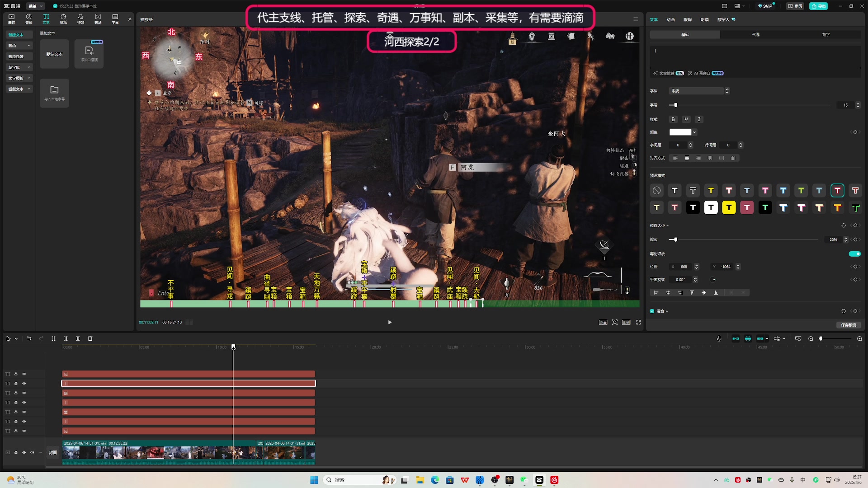Screen dimensions: 868x488
Task: Open the 贴纸 stickers panel icon
Action: tap(63, 19)
